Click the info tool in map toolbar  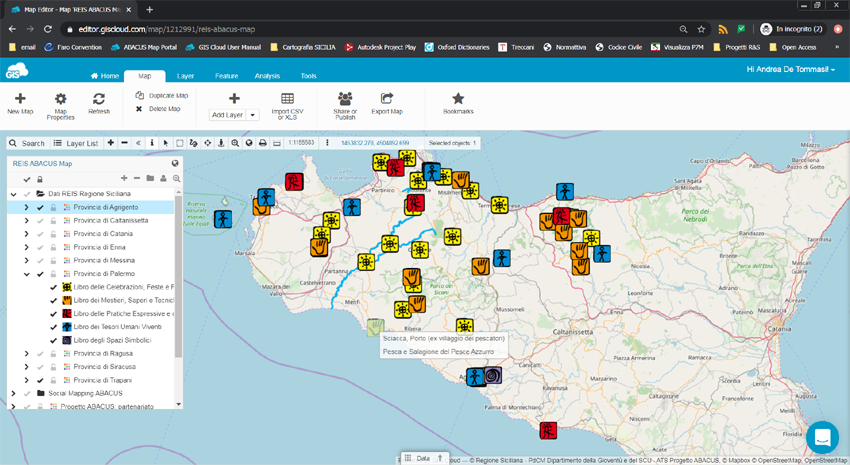(x=152, y=143)
